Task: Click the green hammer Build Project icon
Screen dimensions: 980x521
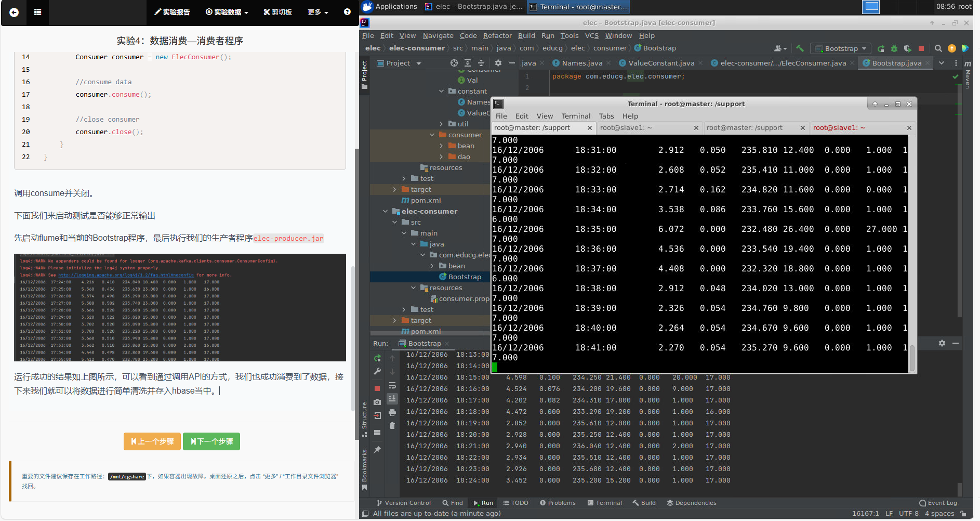Action: tap(800, 48)
